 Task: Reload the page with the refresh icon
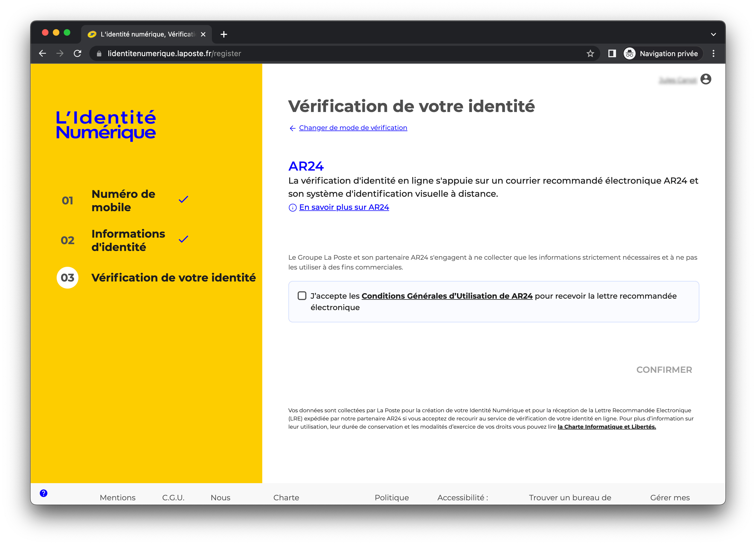(x=77, y=53)
